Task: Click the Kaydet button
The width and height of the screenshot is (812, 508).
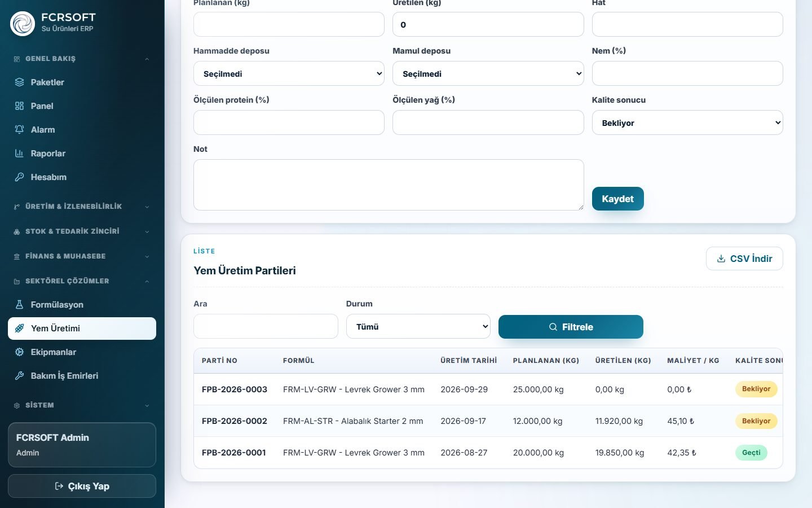Action: (x=618, y=199)
